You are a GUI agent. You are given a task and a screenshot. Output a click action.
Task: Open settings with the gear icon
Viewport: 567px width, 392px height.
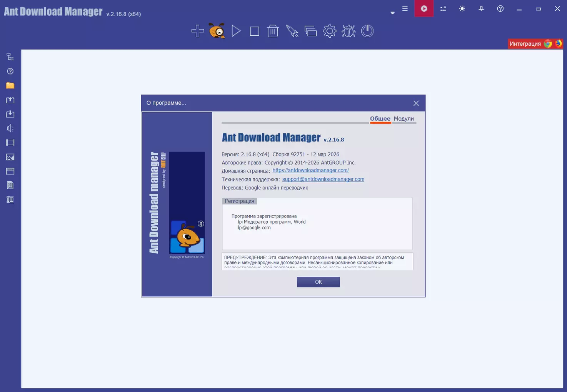pyautogui.click(x=330, y=31)
